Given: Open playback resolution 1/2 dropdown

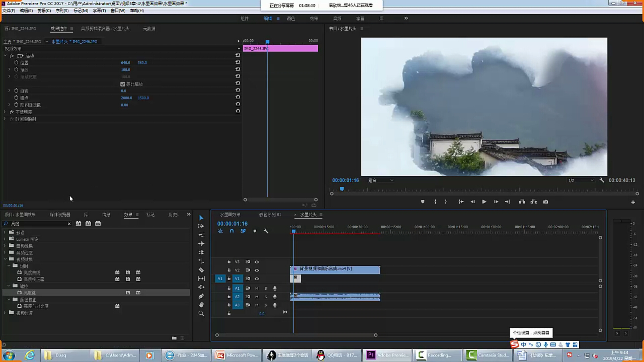Looking at the screenshot, I should click(x=581, y=180).
